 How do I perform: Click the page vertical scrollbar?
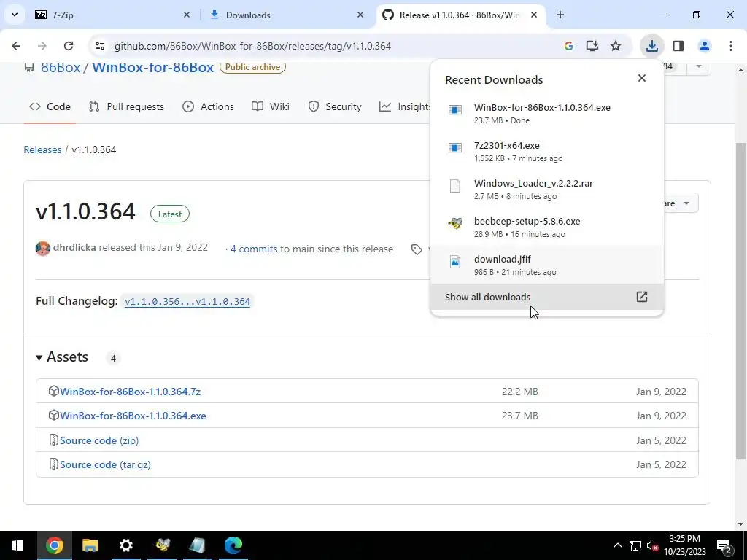740,300
